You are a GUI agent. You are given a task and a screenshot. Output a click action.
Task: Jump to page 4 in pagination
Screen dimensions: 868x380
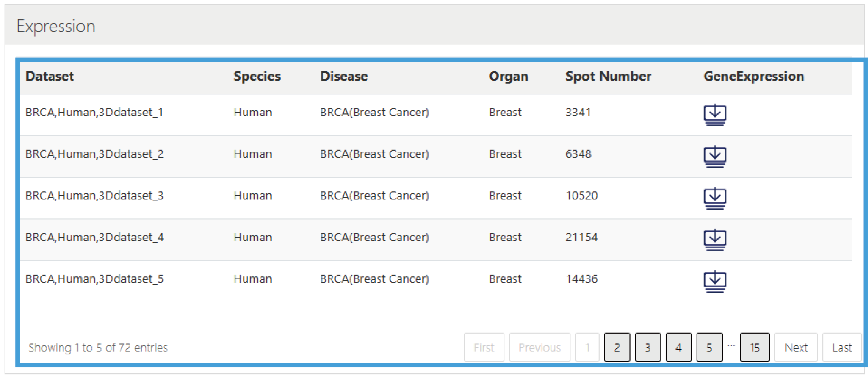tap(679, 347)
